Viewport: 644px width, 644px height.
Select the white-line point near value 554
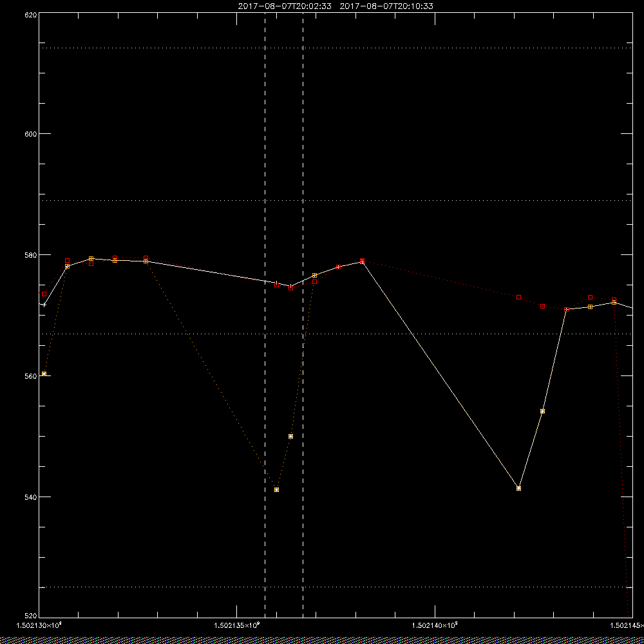[542, 411]
